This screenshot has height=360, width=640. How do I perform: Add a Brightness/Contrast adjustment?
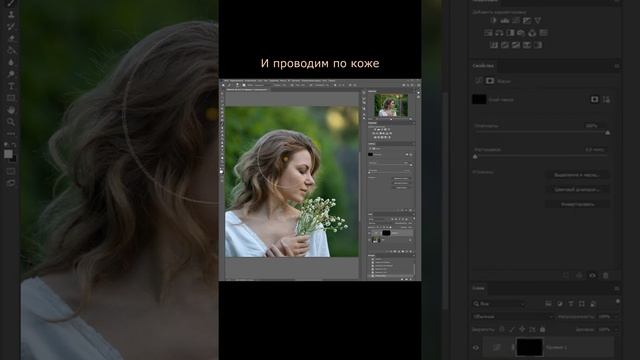pos(493,20)
